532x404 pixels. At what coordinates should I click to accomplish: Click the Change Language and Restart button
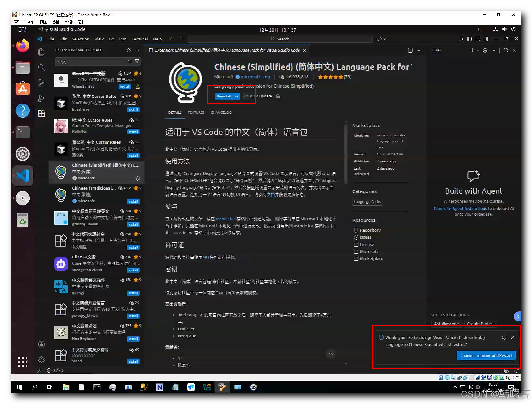coord(486,355)
